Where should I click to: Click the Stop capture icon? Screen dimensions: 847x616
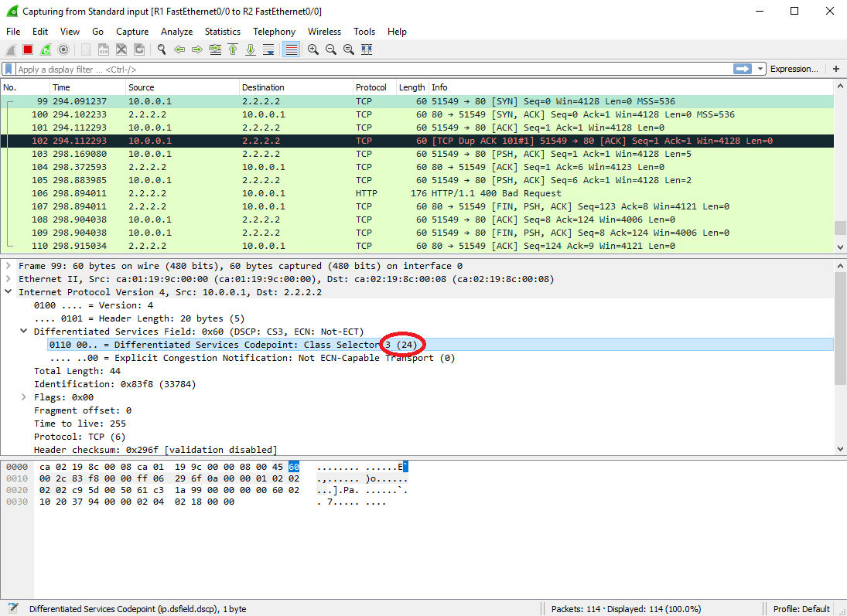[x=26, y=49]
